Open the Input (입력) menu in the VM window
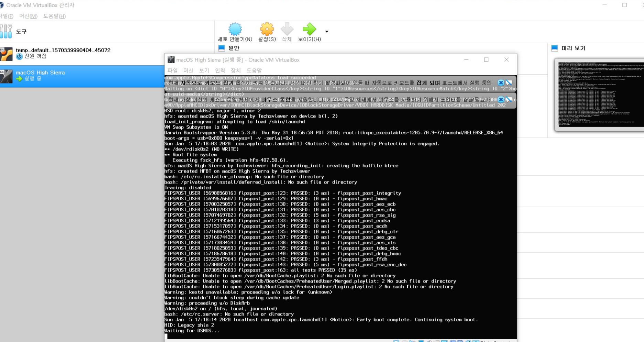Image resolution: width=644 pixels, height=342 pixels. [x=220, y=70]
